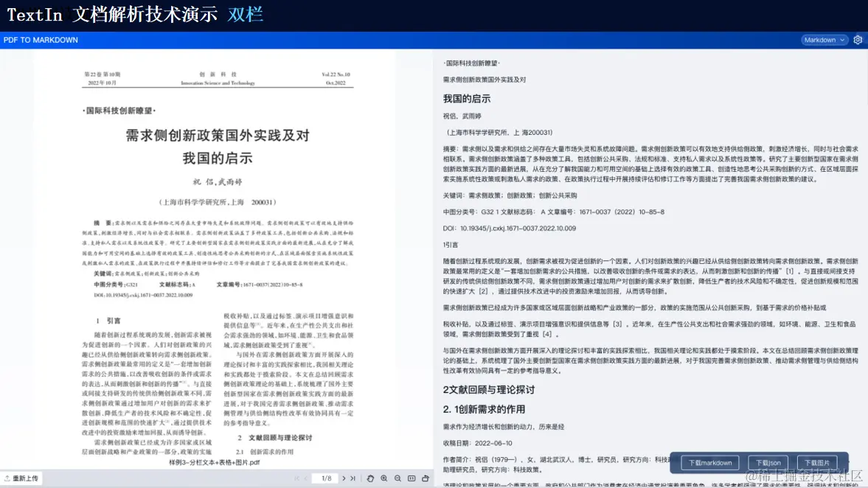The height and width of the screenshot is (488, 868).
Task: Click ·国际科技创新瞭望· in the PDF preview
Action: [119, 111]
